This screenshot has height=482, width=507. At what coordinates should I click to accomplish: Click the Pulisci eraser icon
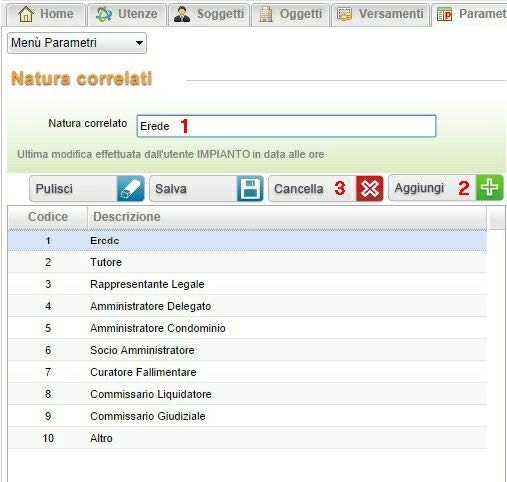(131, 189)
